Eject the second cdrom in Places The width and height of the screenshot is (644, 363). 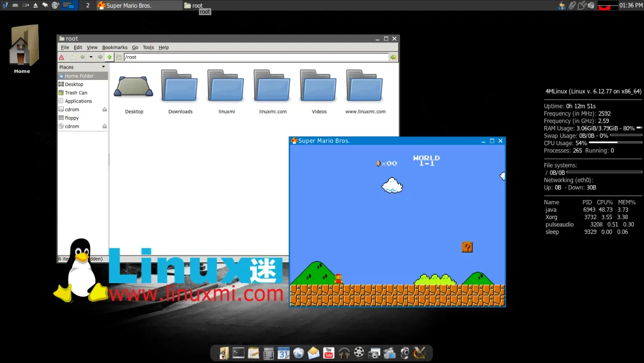(x=104, y=126)
